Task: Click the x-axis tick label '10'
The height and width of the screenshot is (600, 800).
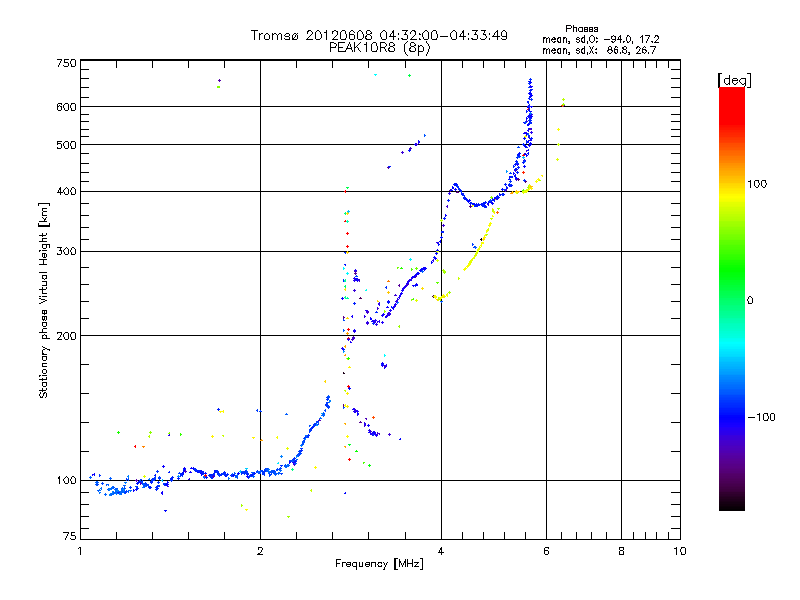Action: coord(680,552)
